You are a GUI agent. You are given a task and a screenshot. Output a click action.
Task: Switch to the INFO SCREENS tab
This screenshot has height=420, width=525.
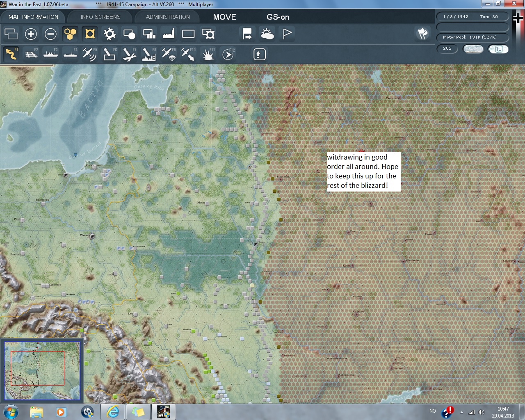coord(100,17)
